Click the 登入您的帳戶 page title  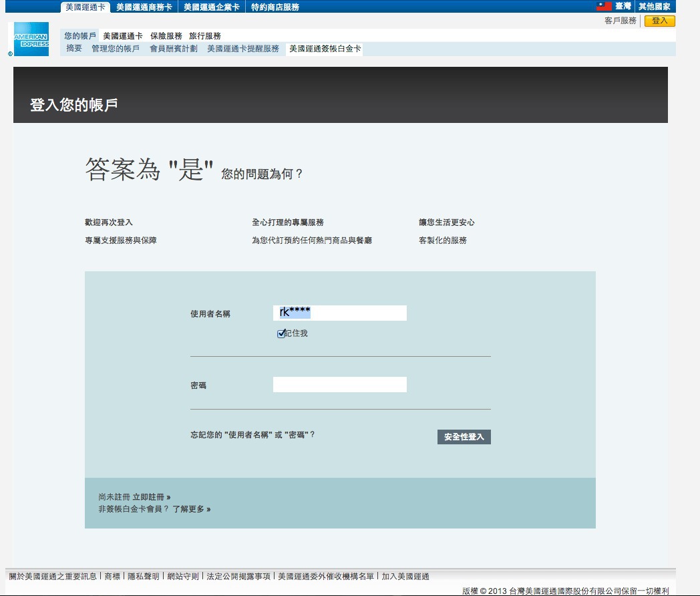[x=74, y=104]
